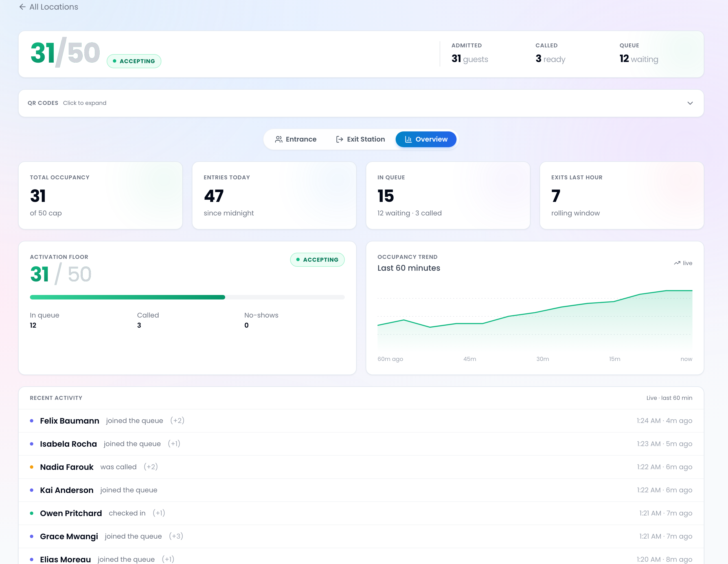Select the Nadia Farouk was called row
This screenshot has height=564, width=728.
pyautogui.click(x=361, y=467)
